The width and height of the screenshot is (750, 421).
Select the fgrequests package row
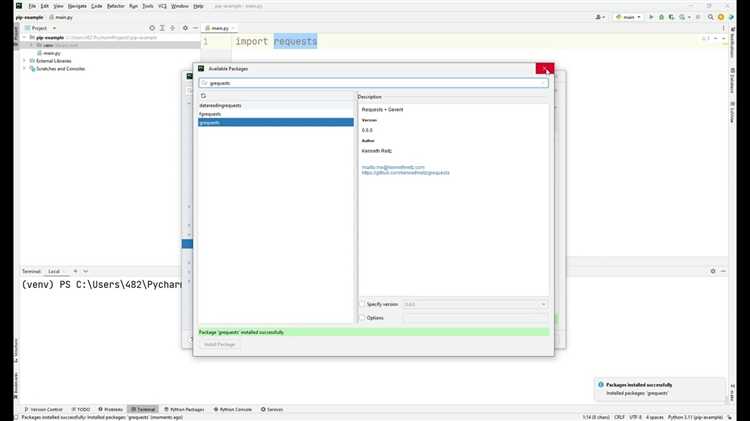276,114
